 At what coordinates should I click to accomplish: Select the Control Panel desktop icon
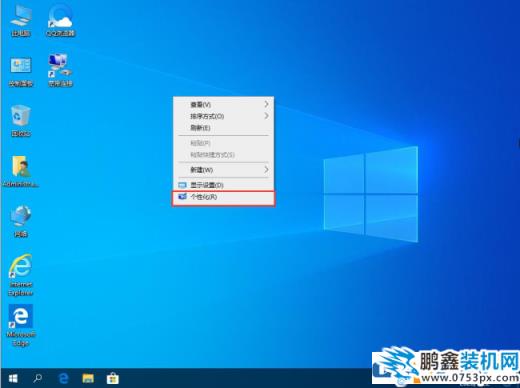point(21,71)
